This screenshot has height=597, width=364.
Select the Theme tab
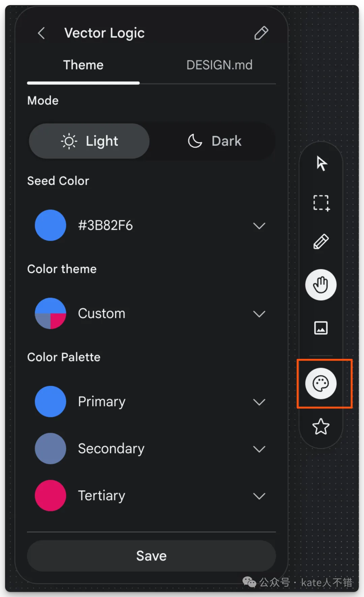[83, 65]
